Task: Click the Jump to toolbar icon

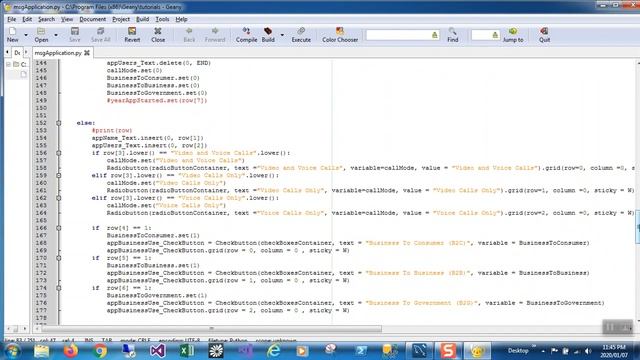Action: pyautogui.click(x=513, y=35)
